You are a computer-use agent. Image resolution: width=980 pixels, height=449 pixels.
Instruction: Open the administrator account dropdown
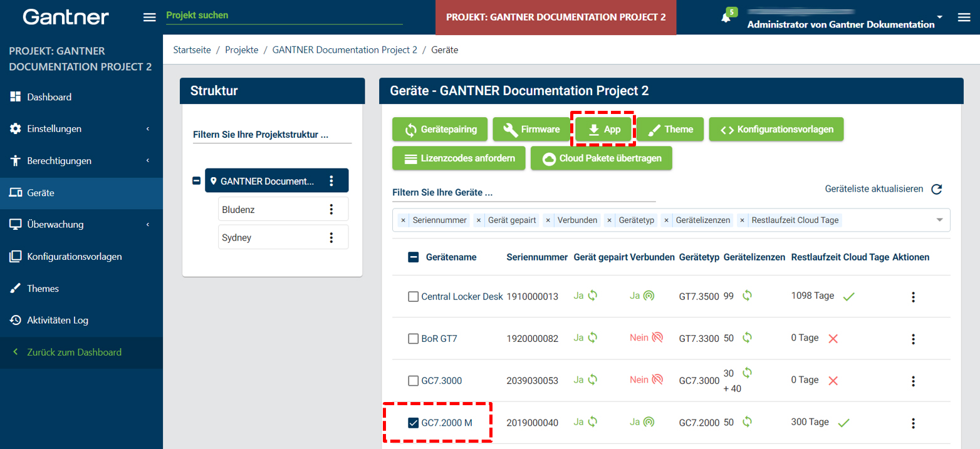point(939,16)
